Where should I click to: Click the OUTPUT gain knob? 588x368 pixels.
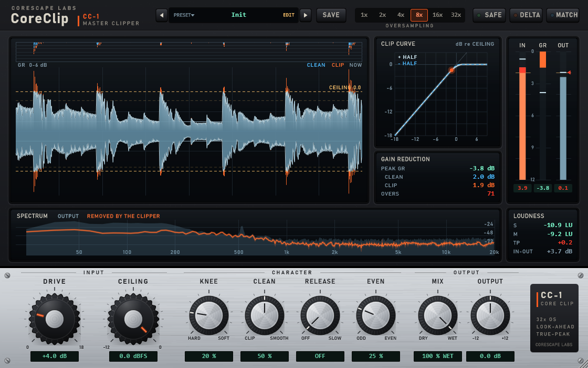coord(490,316)
